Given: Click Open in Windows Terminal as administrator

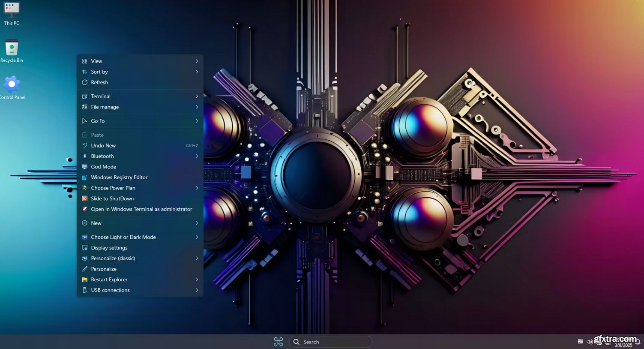Looking at the screenshot, I should (x=141, y=209).
